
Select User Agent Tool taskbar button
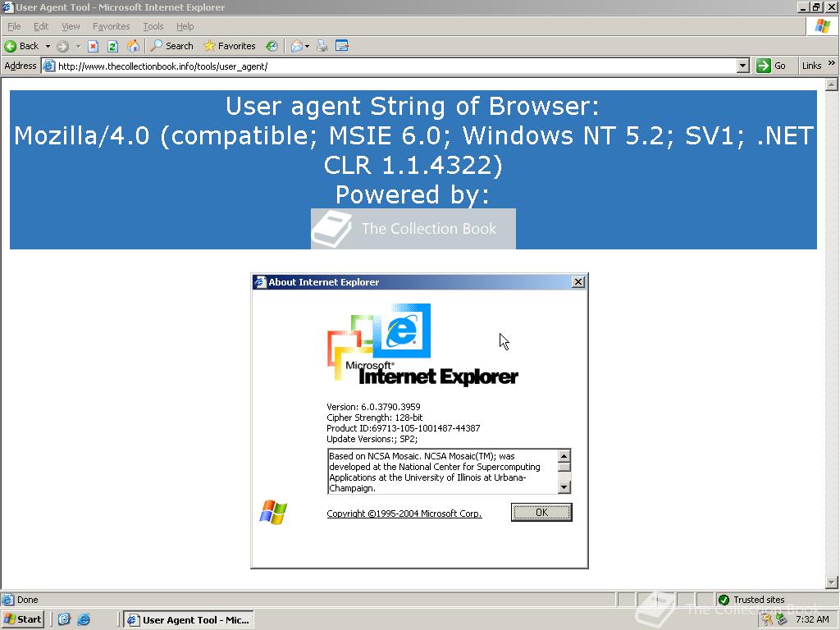(x=189, y=620)
